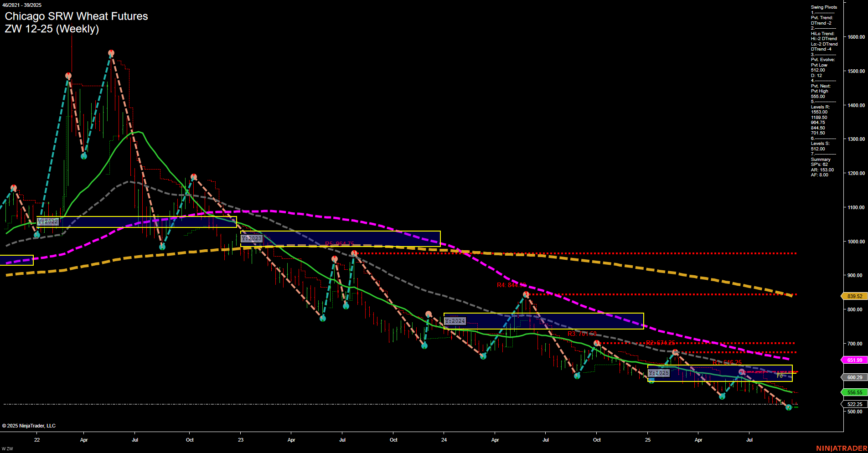Click the NinjaTrader logo in bottom corner
The width and height of the screenshot is (868, 453).
coord(842,449)
